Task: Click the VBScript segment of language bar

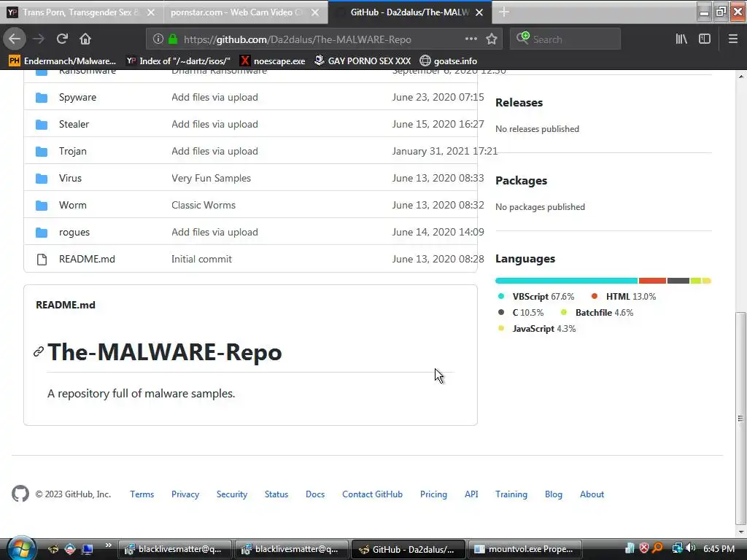Action: pyautogui.click(x=566, y=281)
